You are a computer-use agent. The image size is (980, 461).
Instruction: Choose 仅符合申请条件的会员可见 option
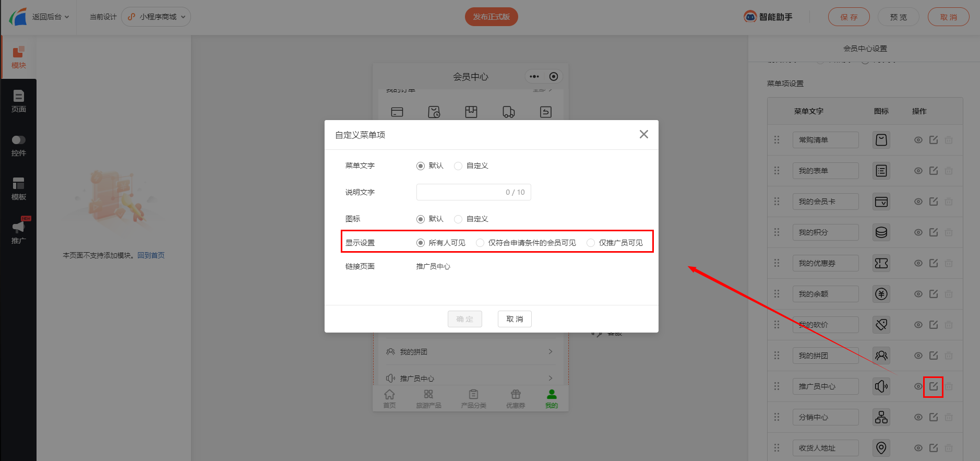point(480,243)
